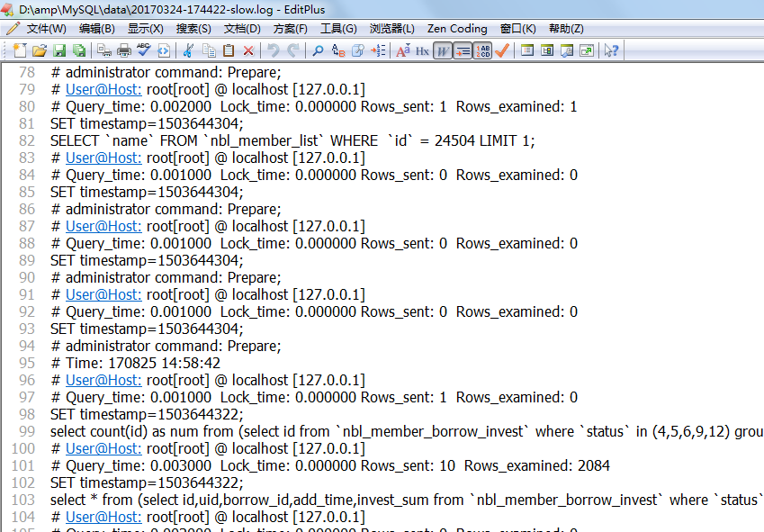Viewport: 764px width, 532px height.
Task: Open Preferences with orange checkmark icon
Action: point(502,50)
